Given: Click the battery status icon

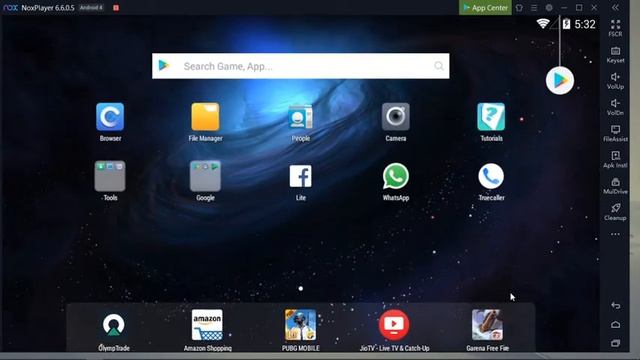Looking at the screenshot, I should click(566, 24).
